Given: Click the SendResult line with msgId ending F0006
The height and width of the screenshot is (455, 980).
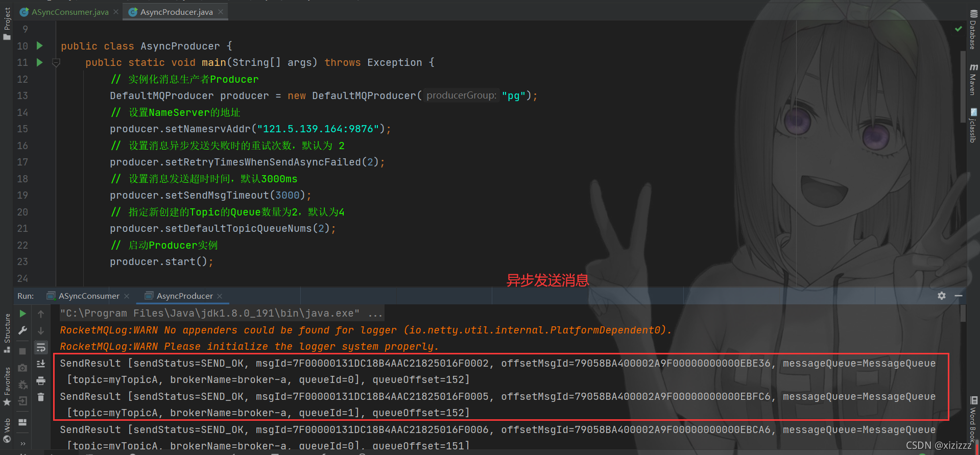Looking at the screenshot, I should tap(498, 429).
